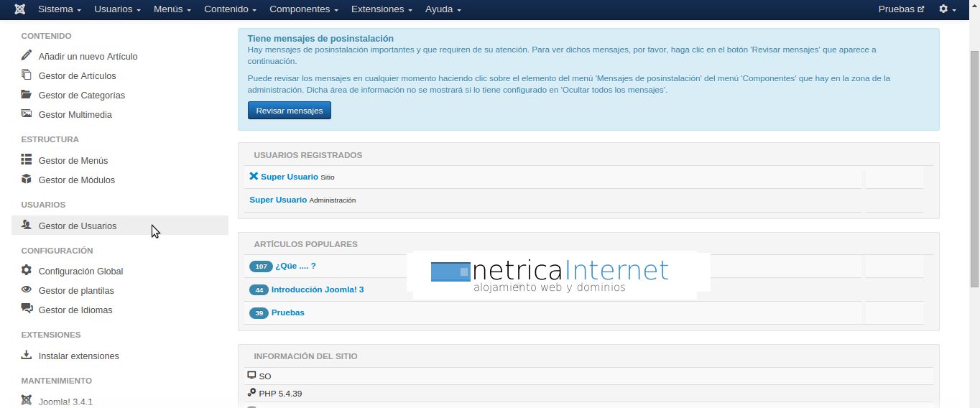Click the cube icon for Gestor de Módulos
The height and width of the screenshot is (408, 980).
(x=27, y=179)
